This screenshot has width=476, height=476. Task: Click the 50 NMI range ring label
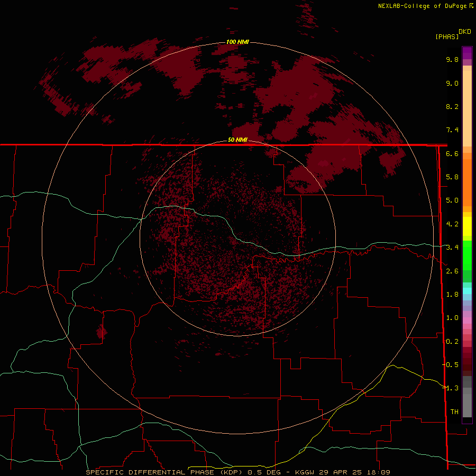point(237,140)
